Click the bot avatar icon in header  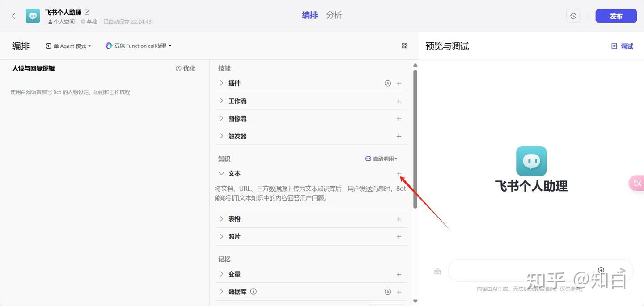33,16
